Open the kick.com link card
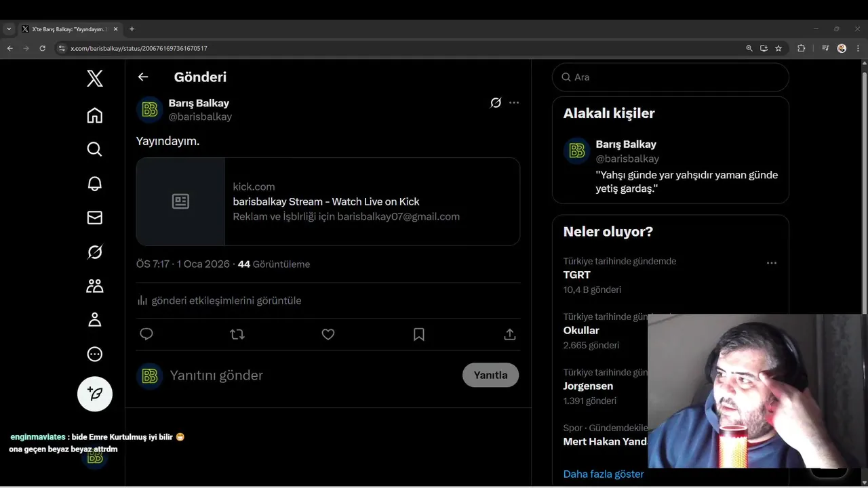 328,201
